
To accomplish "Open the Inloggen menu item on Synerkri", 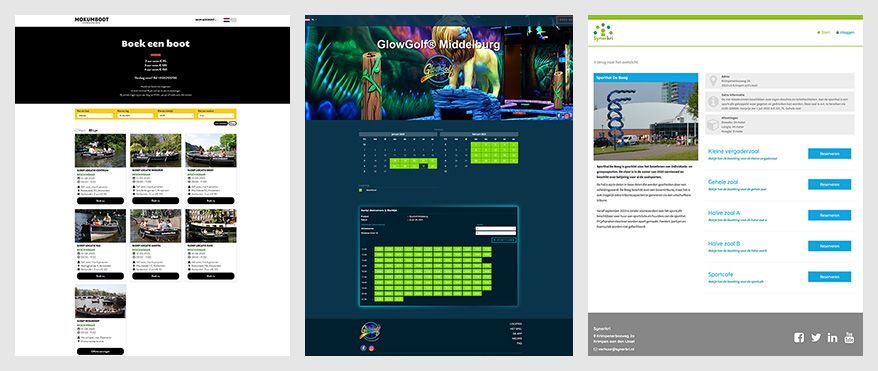I will 845,32.
